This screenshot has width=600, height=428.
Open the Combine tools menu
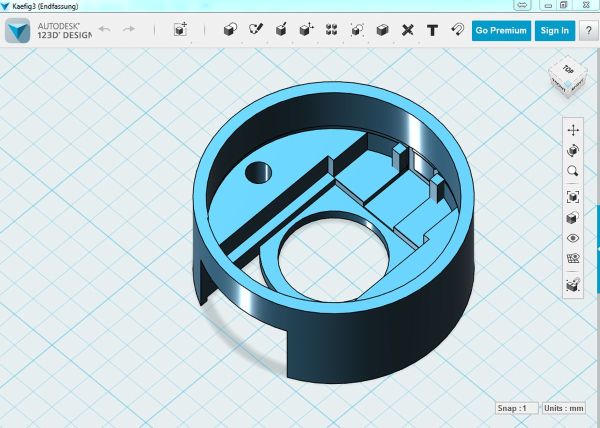(382, 30)
